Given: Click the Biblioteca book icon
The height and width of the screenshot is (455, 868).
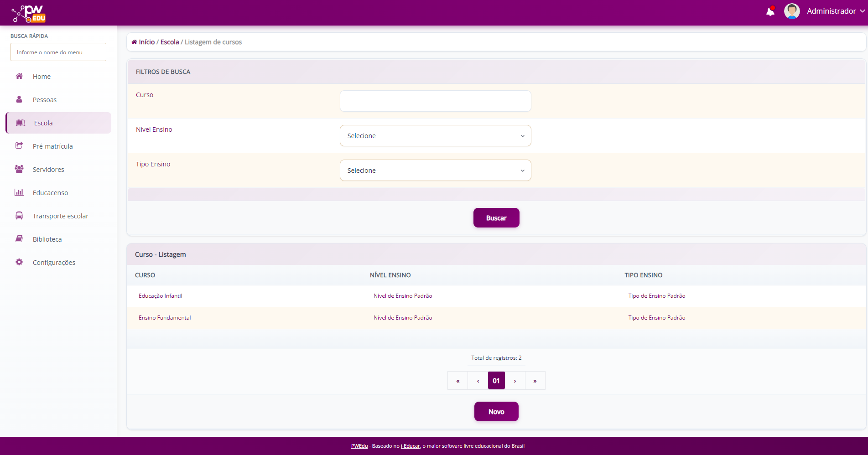Looking at the screenshot, I should pos(19,239).
